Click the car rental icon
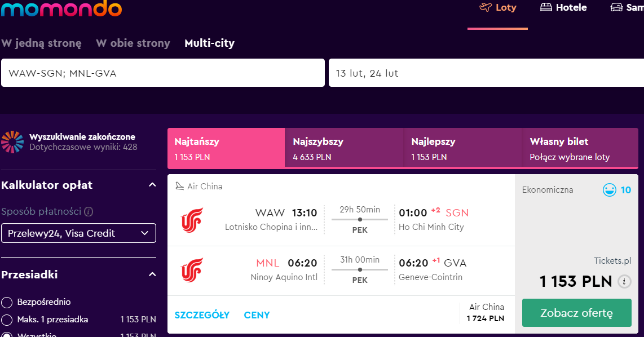 coord(616,7)
